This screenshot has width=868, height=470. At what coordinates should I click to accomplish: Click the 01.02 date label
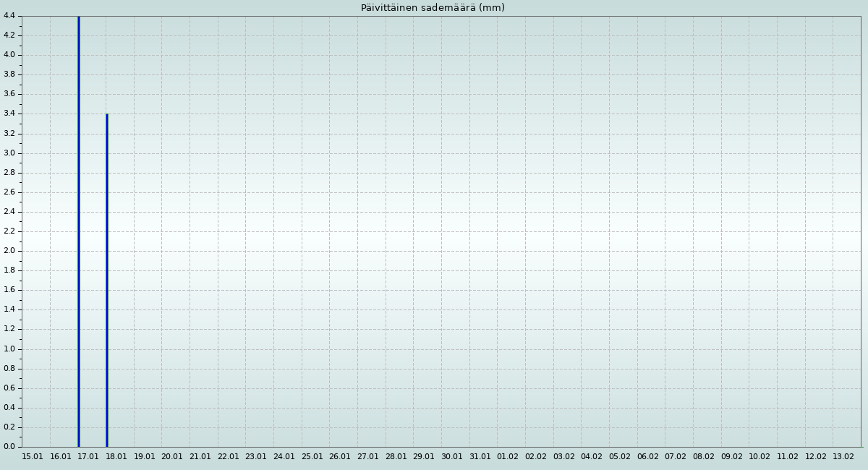[508, 457]
